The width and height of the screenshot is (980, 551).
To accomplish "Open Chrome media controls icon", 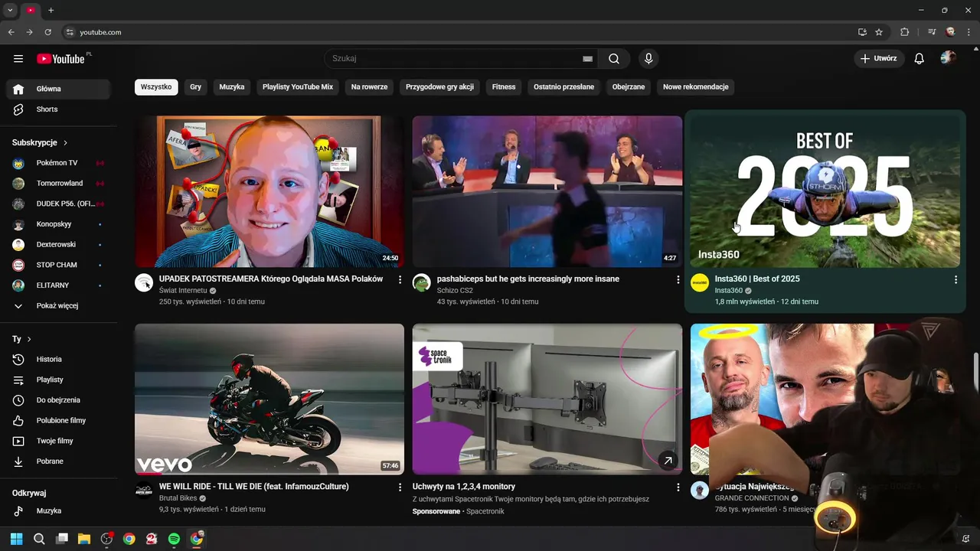I will tap(932, 32).
